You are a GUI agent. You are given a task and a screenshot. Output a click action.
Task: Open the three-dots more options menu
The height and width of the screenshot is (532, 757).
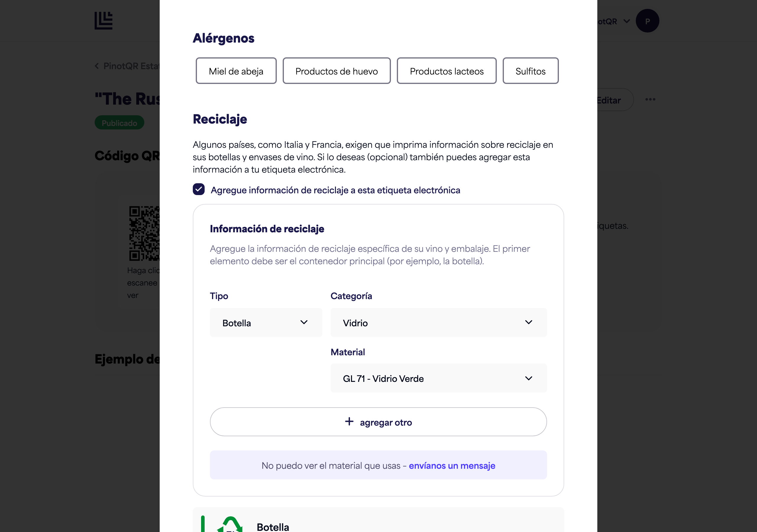pos(650,100)
